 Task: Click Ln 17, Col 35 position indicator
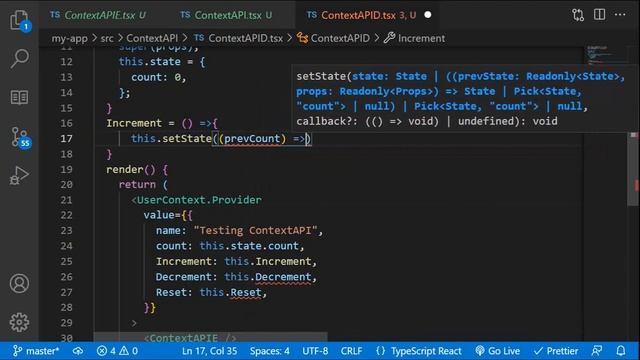209,351
